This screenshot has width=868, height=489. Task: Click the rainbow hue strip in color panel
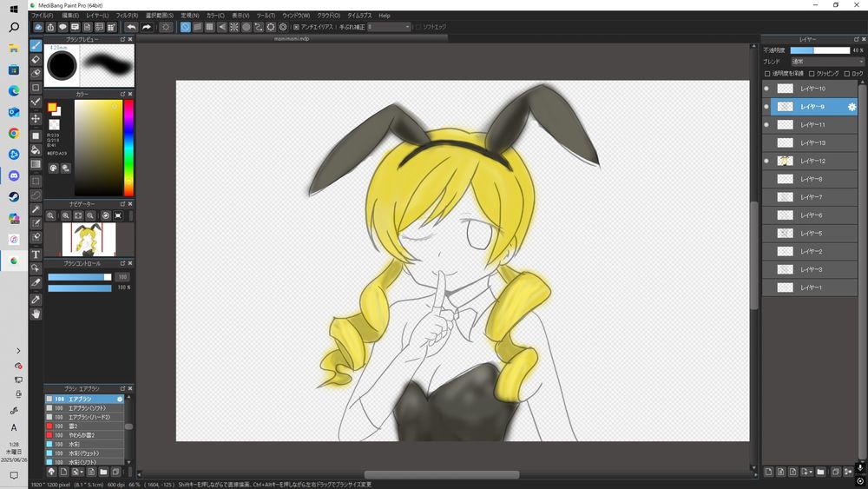point(128,146)
